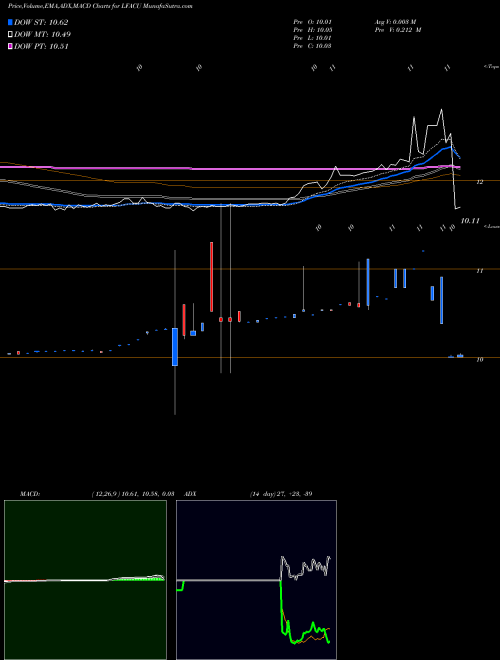Viewport: 500px width, 660px height.
Task: Click the blue DOW ST legend swatch
Action: point(11,22)
